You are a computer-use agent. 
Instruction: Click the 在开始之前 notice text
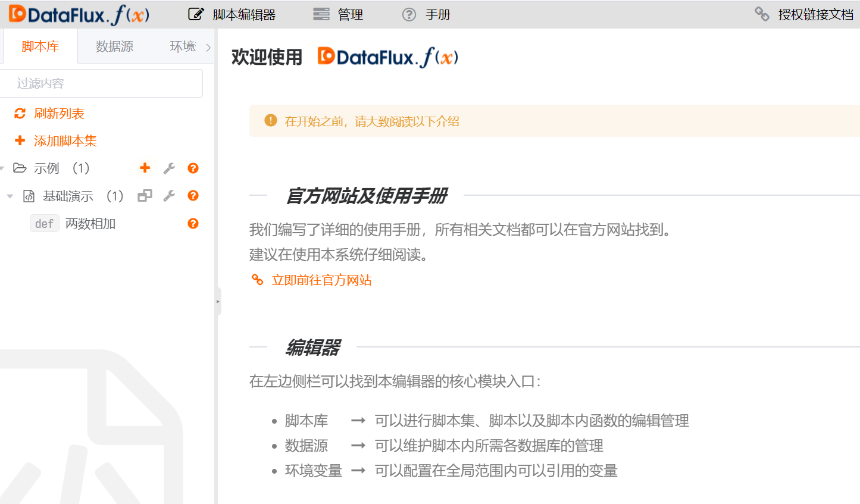pos(372,121)
